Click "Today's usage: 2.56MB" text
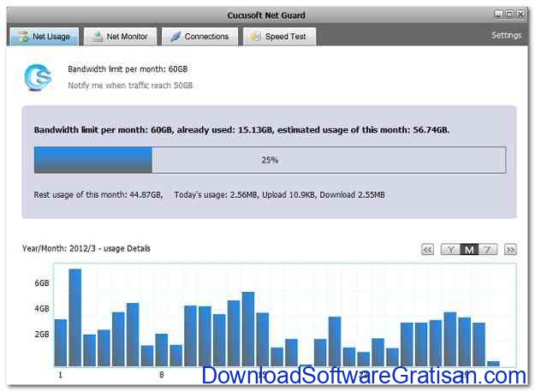Image resolution: width=535 pixels, height=392 pixels. 216,195
